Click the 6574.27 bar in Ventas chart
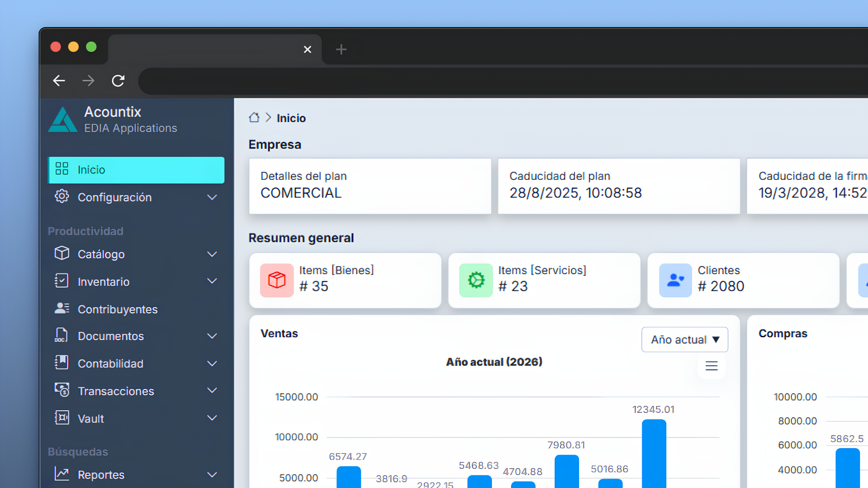The height and width of the screenshot is (488, 868). (349, 477)
